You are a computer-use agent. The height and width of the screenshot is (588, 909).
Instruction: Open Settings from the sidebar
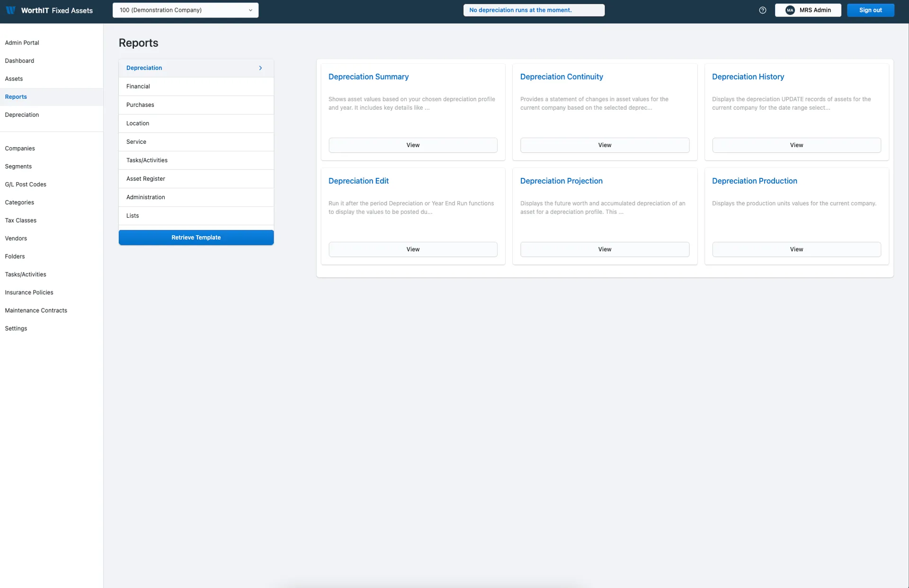16,328
